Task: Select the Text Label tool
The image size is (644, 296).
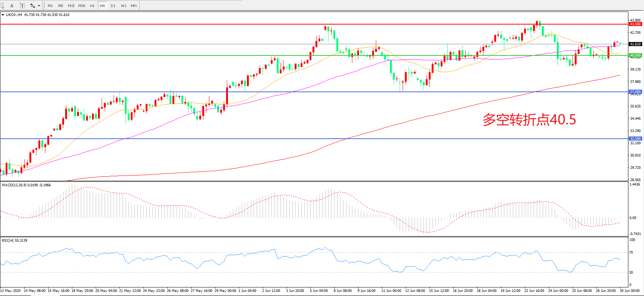Action: (22, 6)
